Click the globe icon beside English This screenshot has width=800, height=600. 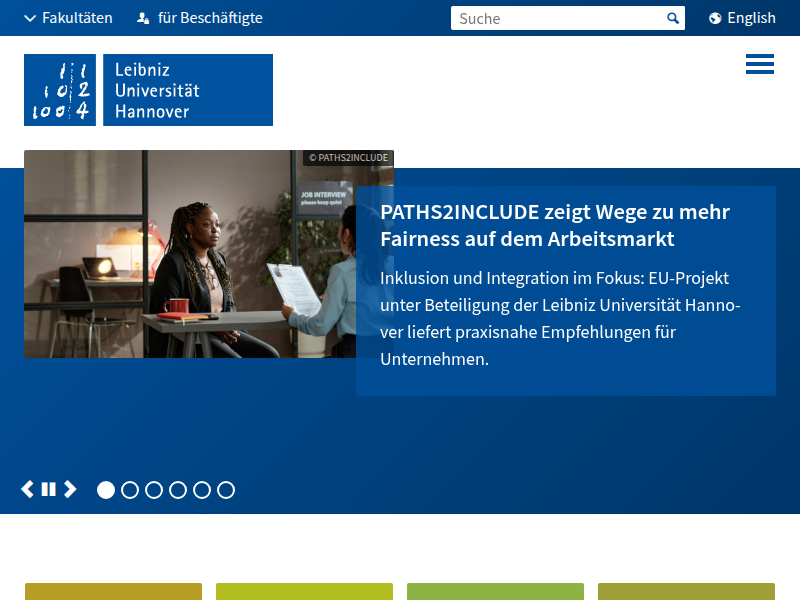(715, 18)
